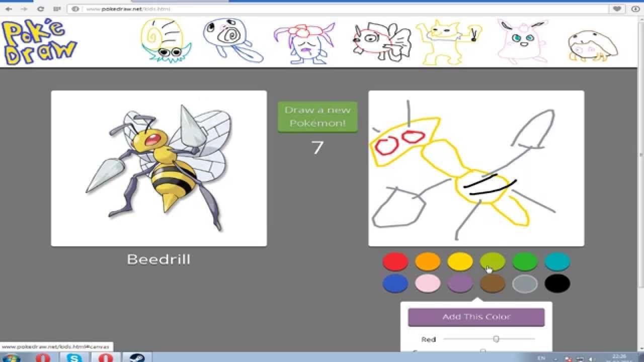Click the pokedraw.net address bar
Viewport: 644px width, 362px height.
click(x=337, y=9)
